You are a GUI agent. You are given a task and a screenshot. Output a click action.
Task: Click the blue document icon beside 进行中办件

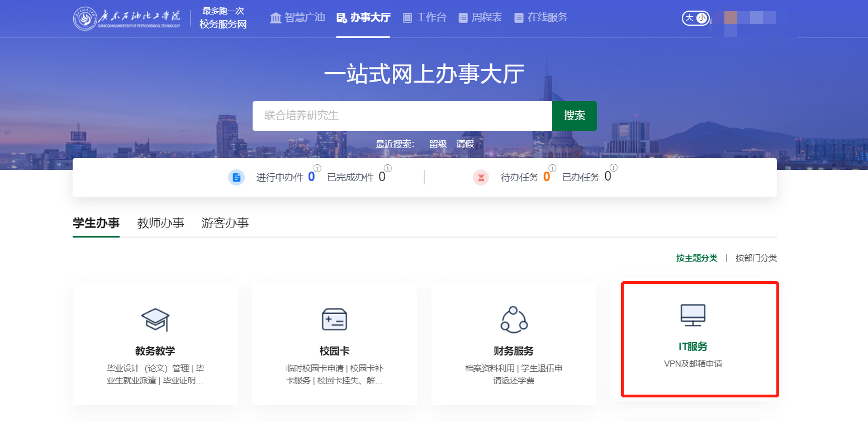236,178
